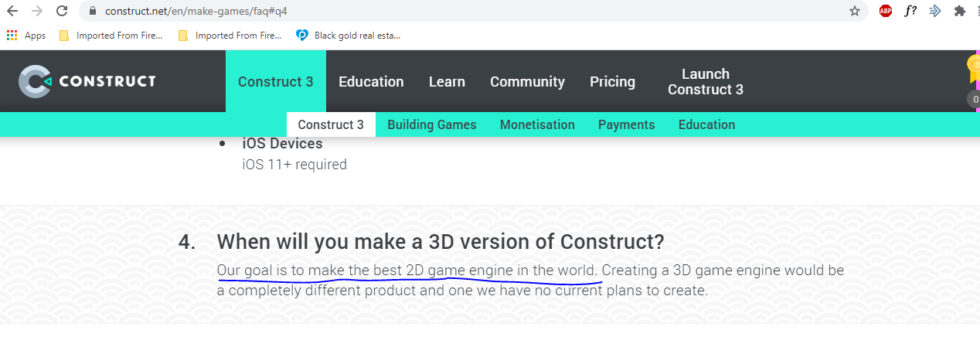Image resolution: width=980 pixels, height=337 pixels.
Task: Select the Education main navigation item
Action: [x=371, y=81]
